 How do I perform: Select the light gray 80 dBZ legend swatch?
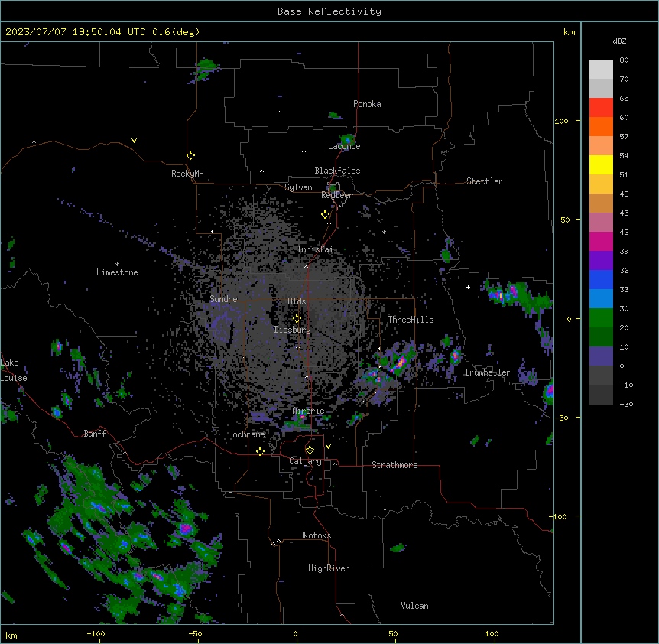[x=601, y=70]
